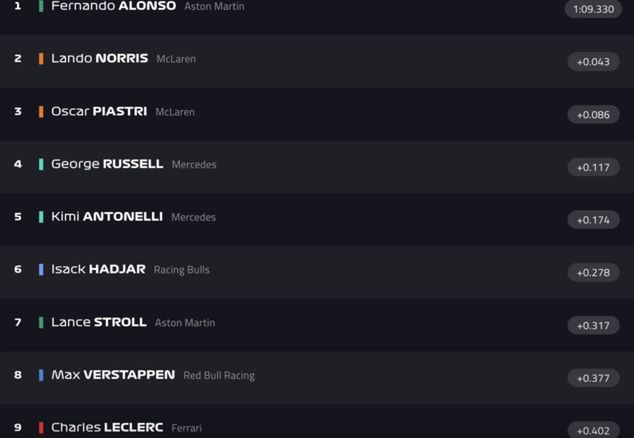Click Max Verstappen's name
This screenshot has height=438, width=634.
[113, 375]
